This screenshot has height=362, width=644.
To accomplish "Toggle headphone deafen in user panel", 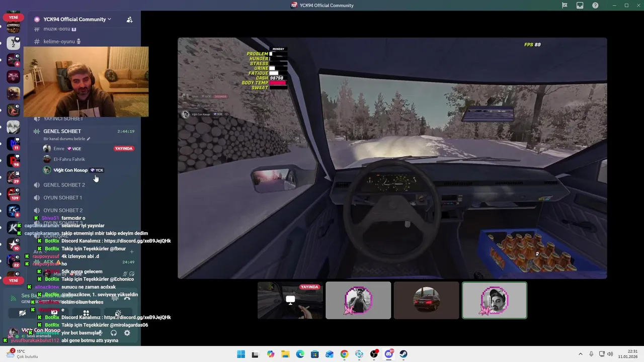I will pyautogui.click(x=114, y=333).
